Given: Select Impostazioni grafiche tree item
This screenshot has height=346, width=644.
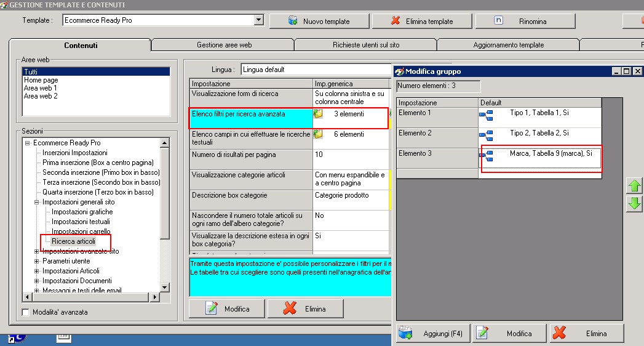Looking at the screenshot, I should click(x=82, y=212).
